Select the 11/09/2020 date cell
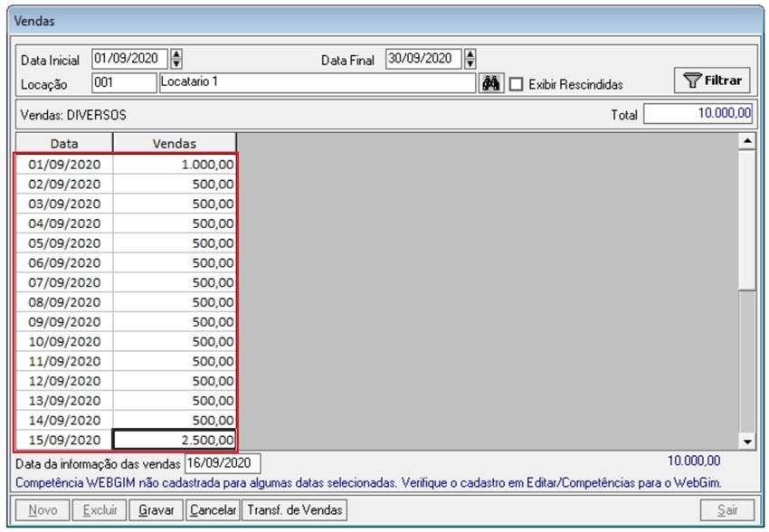This screenshot has width=769, height=532. click(64, 361)
